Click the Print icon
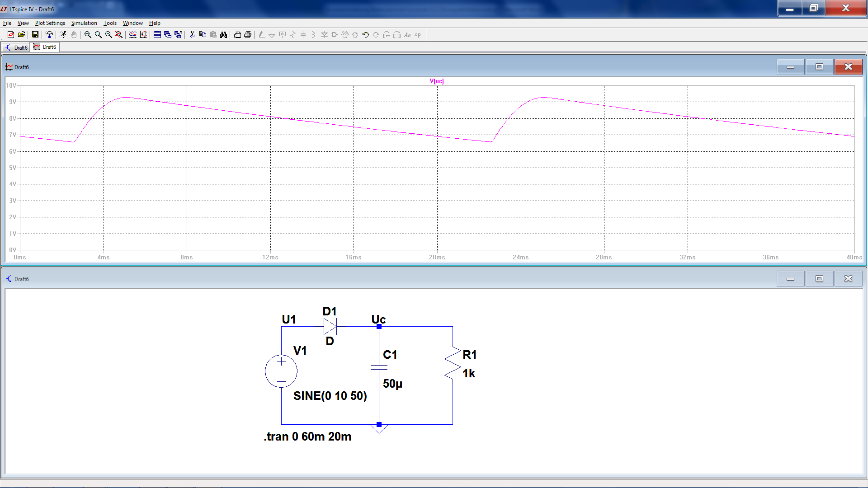Viewport: 868px width, 488px height. 248,35
